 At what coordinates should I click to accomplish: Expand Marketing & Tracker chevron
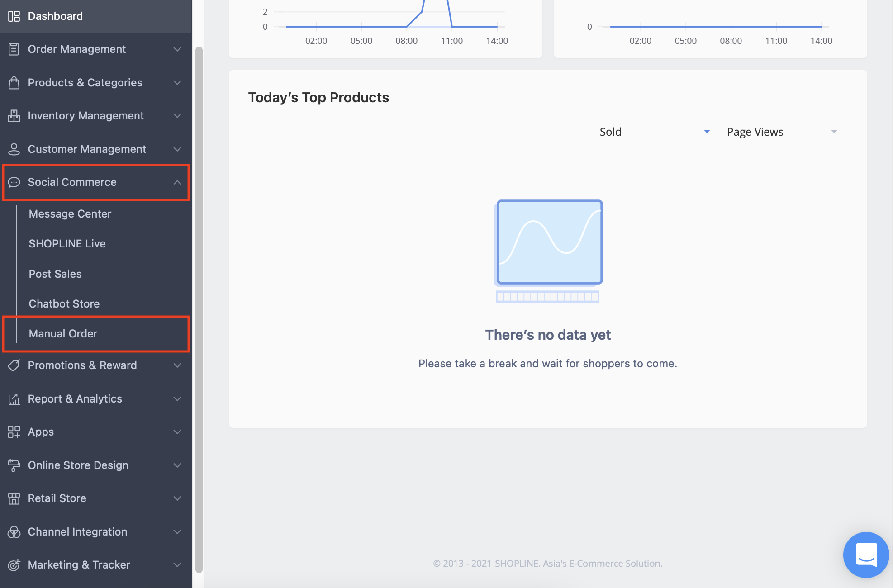click(177, 565)
